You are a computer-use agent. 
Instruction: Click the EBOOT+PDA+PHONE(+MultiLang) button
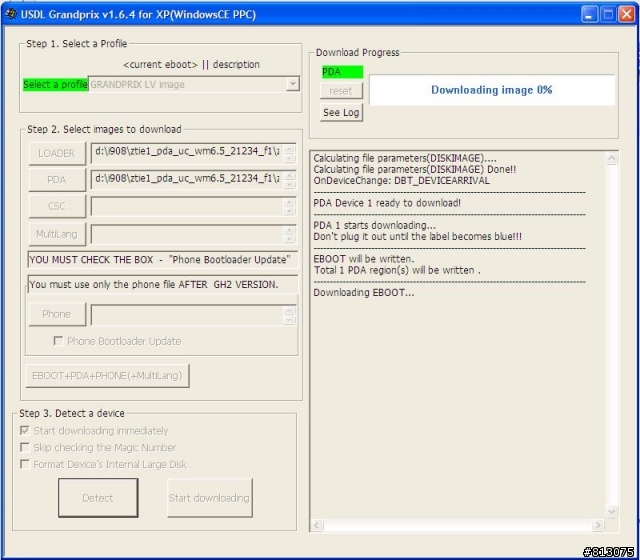coord(107,376)
